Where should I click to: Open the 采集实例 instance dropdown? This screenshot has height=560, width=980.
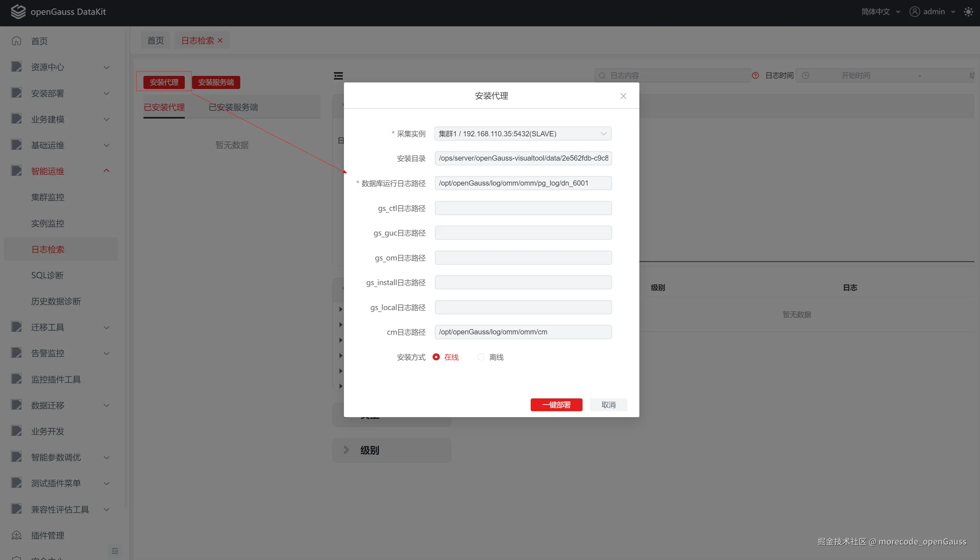click(x=523, y=133)
